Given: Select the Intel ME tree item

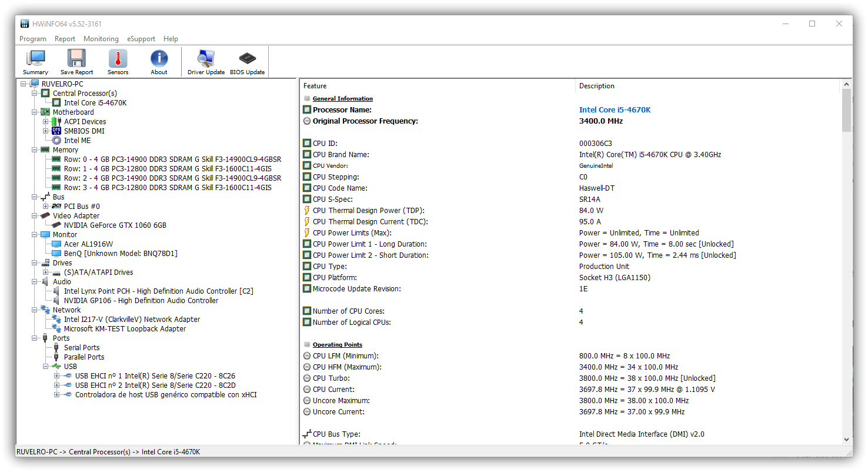Looking at the screenshot, I should (77, 141).
